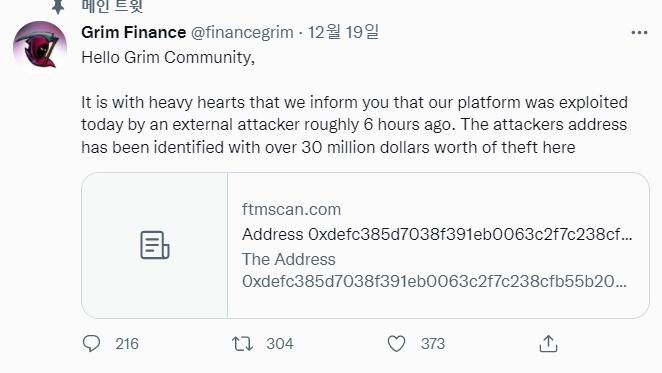Screen dimensions: 662x373
Task: Retweet using the retweet arrows icon
Action: (242, 344)
